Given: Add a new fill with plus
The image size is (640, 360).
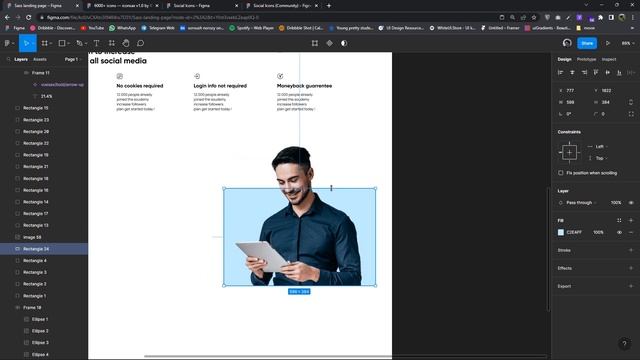Looking at the screenshot, I should [x=631, y=220].
